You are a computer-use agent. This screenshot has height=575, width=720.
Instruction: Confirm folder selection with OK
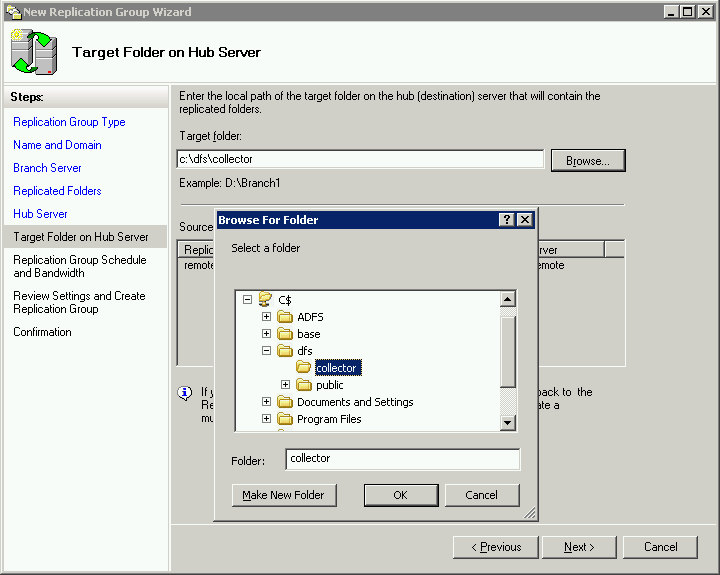pos(401,495)
